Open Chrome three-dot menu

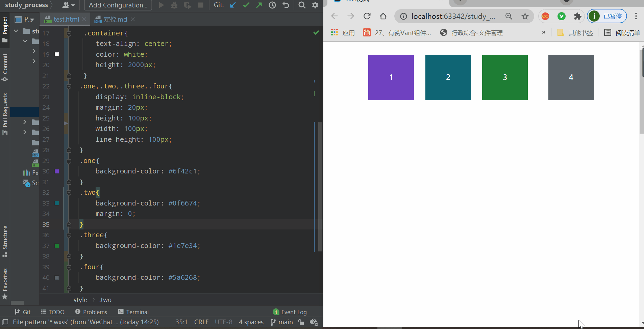[636, 16]
